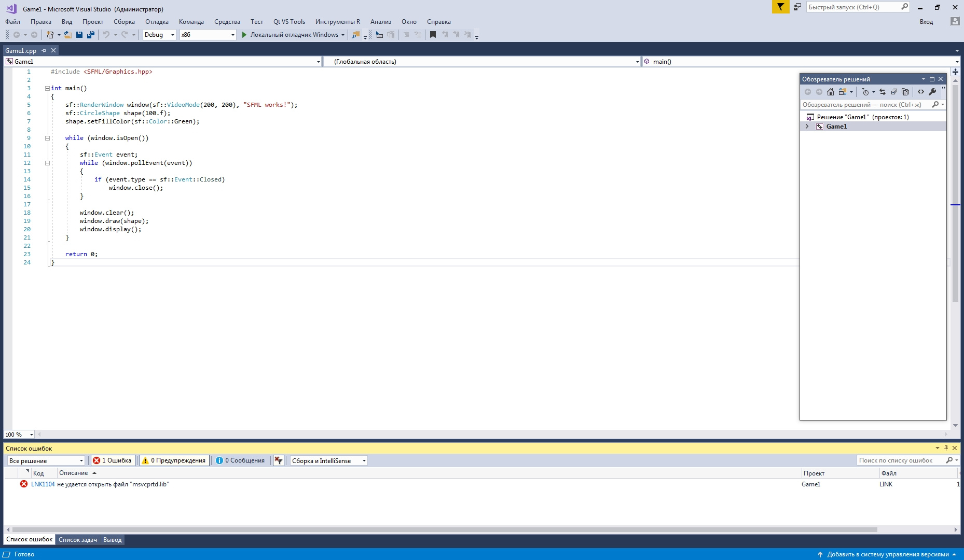This screenshot has height=560, width=964.
Task: Click the split editor icon above scrollbar
Action: [x=955, y=72]
